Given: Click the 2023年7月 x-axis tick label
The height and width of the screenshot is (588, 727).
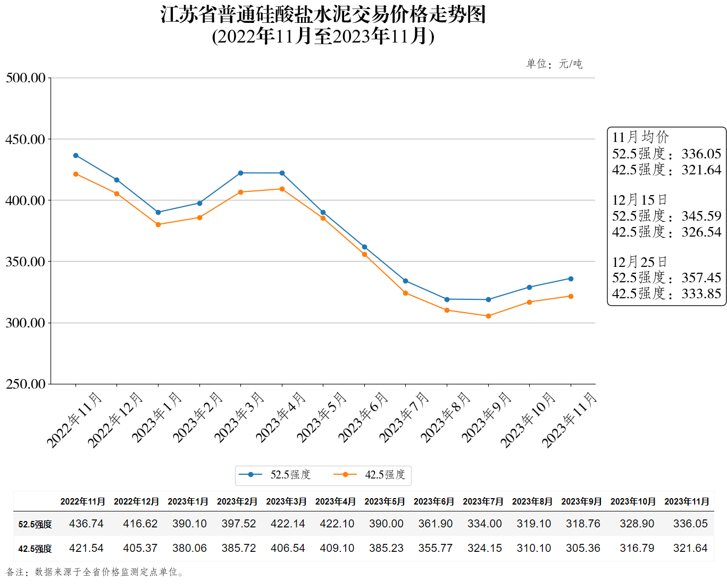Looking at the screenshot, I should coord(404,417).
